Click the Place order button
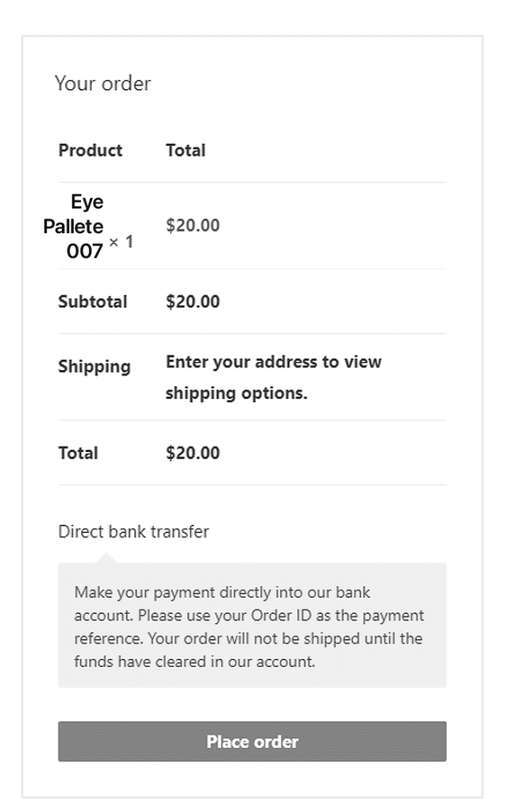 [252, 741]
